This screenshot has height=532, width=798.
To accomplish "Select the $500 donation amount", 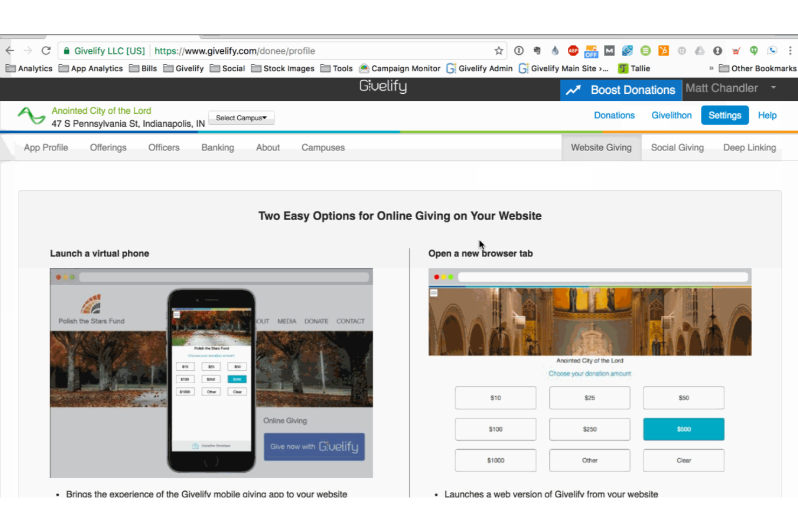I will [x=683, y=429].
